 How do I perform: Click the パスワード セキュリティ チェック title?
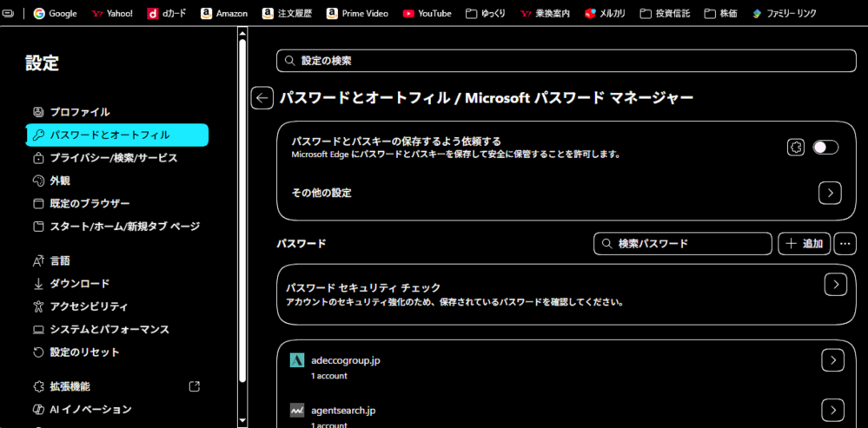tap(363, 287)
